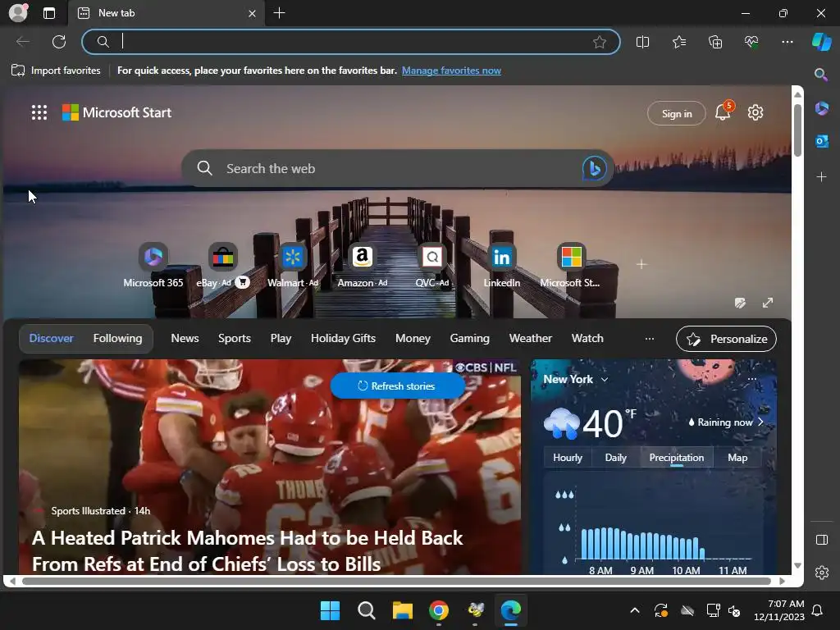Click the Sign in button

pos(676,113)
